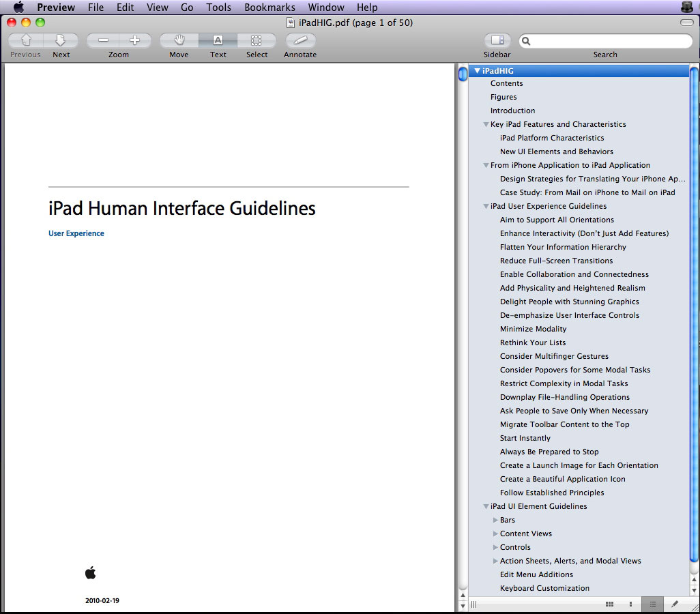Image resolution: width=700 pixels, height=614 pixels.
Task: Advance to the next page with Next
Action: (61, 41)
